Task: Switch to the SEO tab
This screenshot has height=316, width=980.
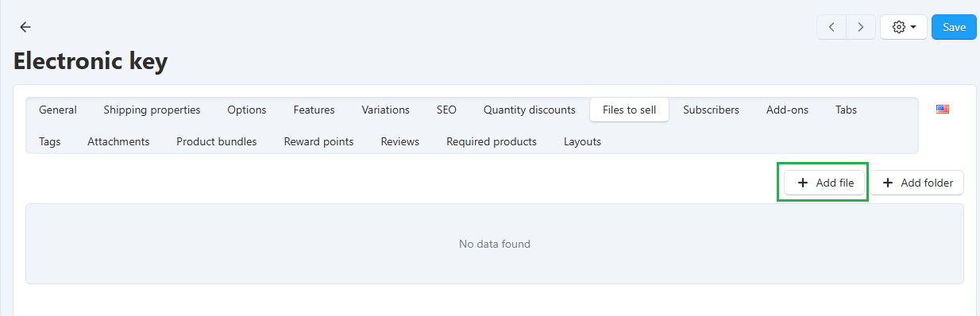Action: pyautogui.click(x=446, y=110)
